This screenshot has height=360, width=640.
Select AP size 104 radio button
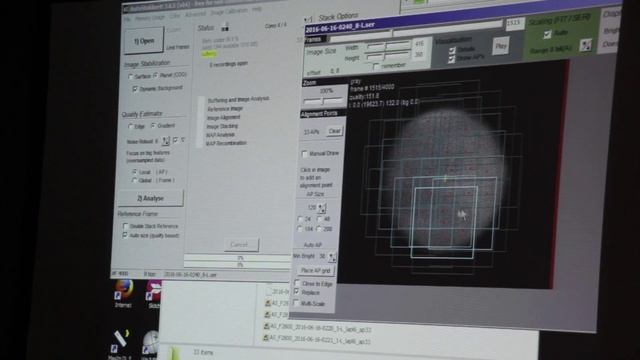point(300,229)
